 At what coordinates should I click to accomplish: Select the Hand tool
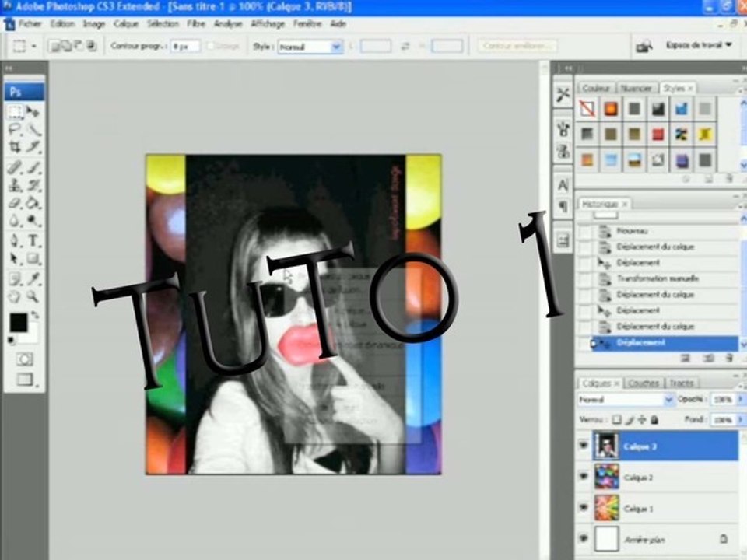[x=15, y=296]
